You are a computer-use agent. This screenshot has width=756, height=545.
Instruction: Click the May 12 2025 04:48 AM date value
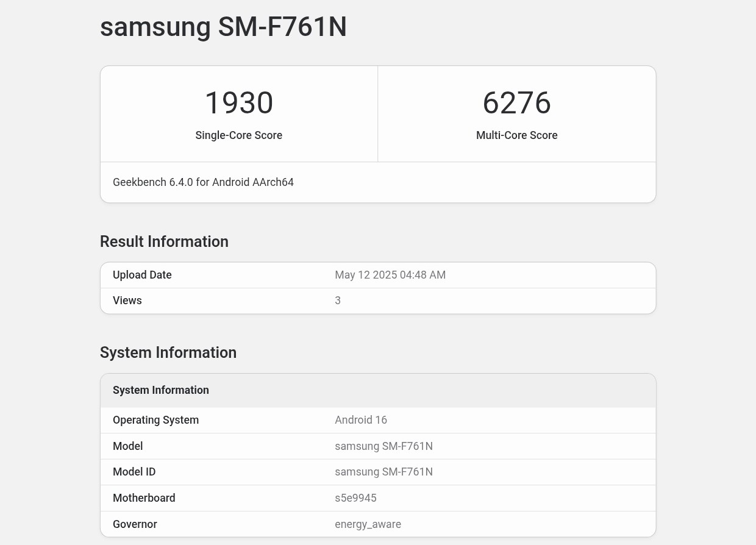click(390, 275)
